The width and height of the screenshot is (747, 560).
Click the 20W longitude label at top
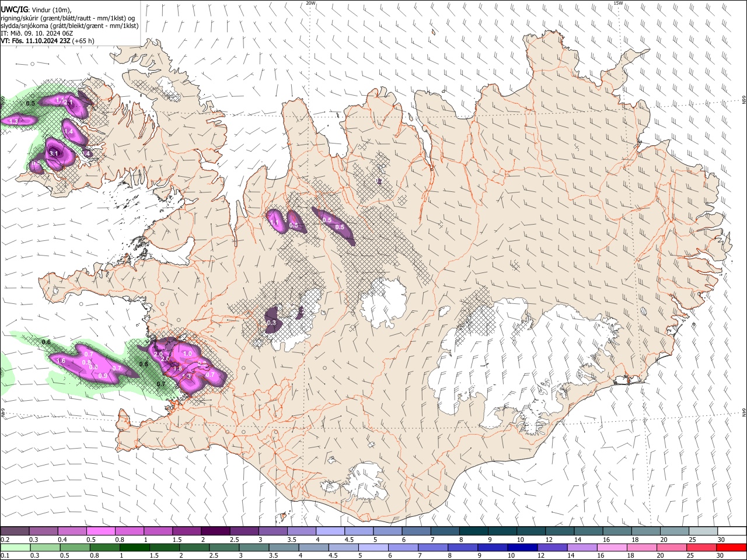[310, 3]
